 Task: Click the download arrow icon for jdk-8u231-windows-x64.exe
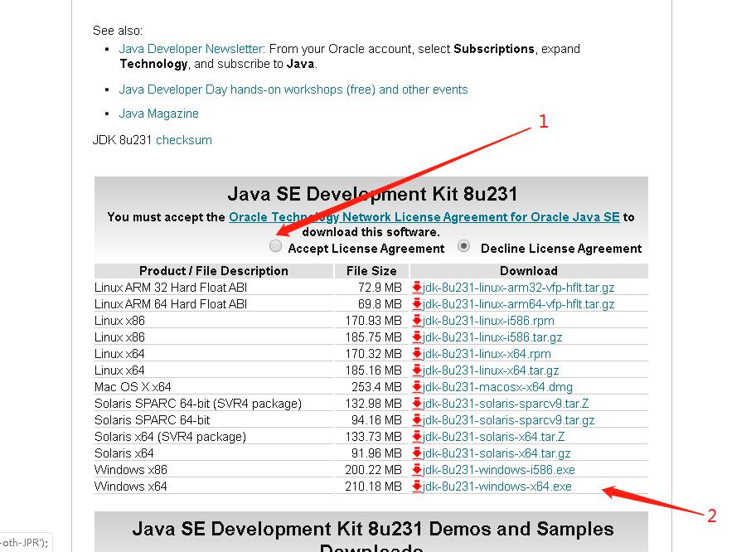[x=417, y=487]
